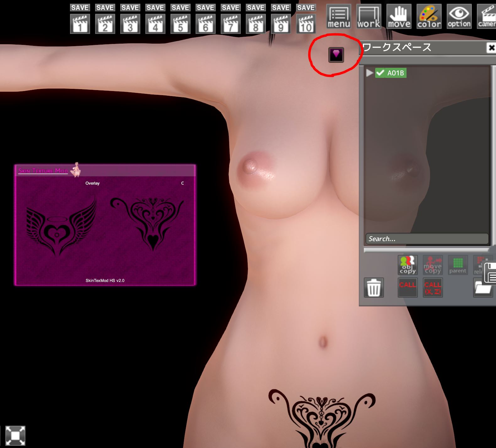
Task: Click the workspace Search field
Action: [x=427, y=239]
